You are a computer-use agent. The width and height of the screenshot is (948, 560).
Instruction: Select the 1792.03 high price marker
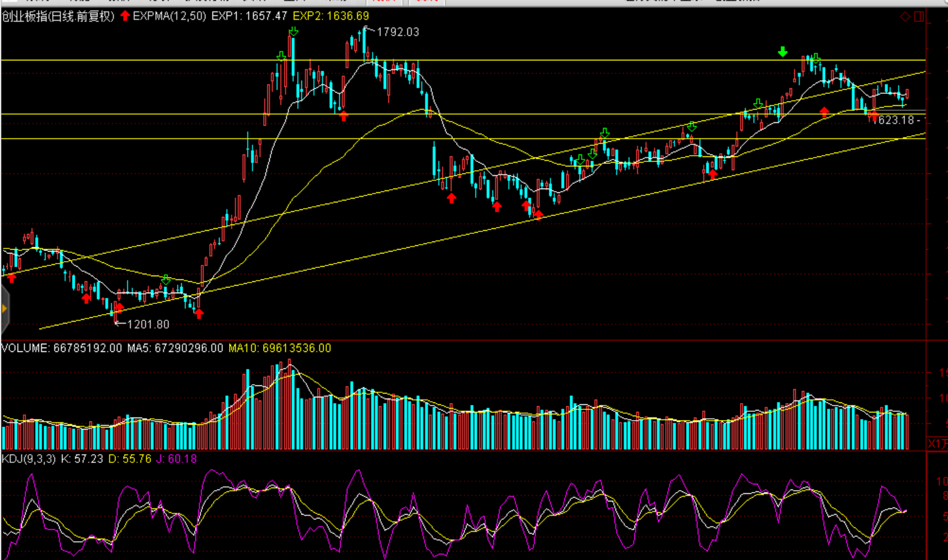[397, 32]
